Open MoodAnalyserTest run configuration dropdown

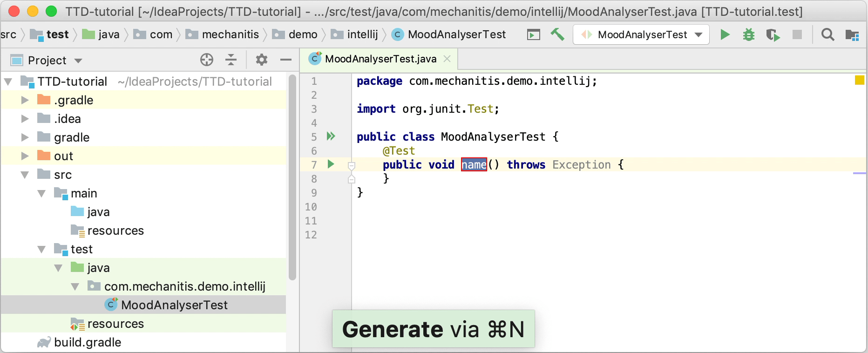(x=641, y=34)
